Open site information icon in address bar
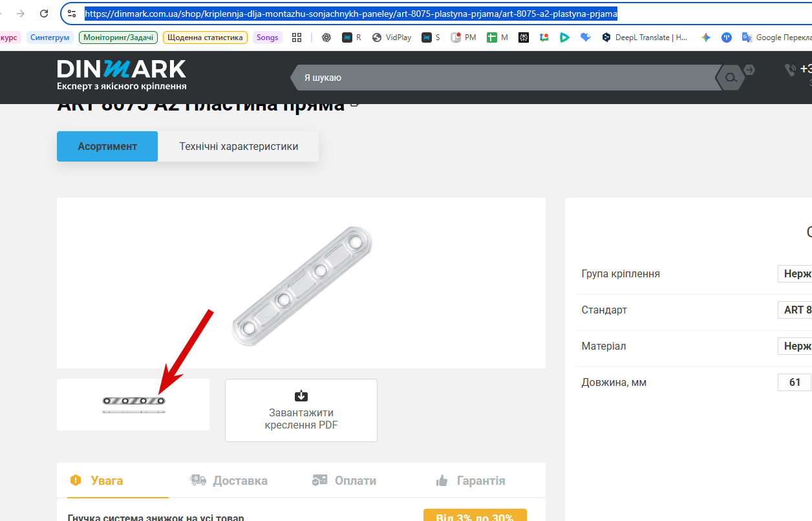Image resolution: width=812 pixels, height=521 pixels. pyautogui.click(x=72, y=14)
